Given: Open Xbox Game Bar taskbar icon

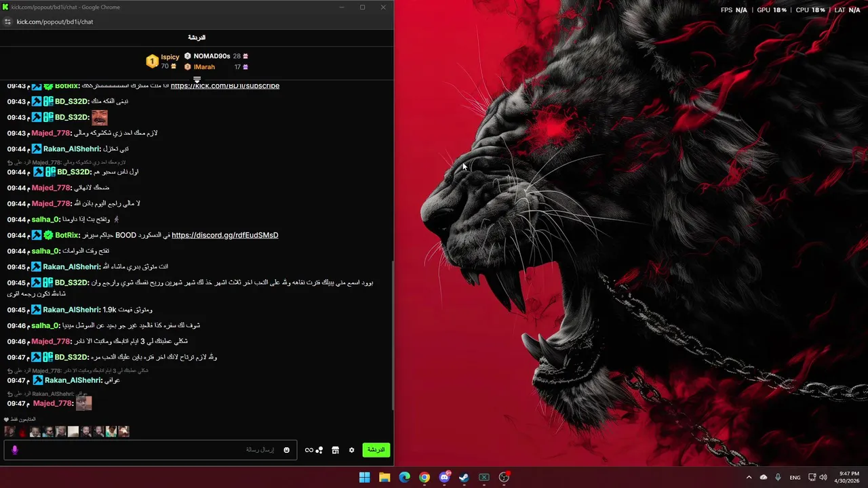Looking at the screenshot, I should pyautogui.click(x=484, y=477).
